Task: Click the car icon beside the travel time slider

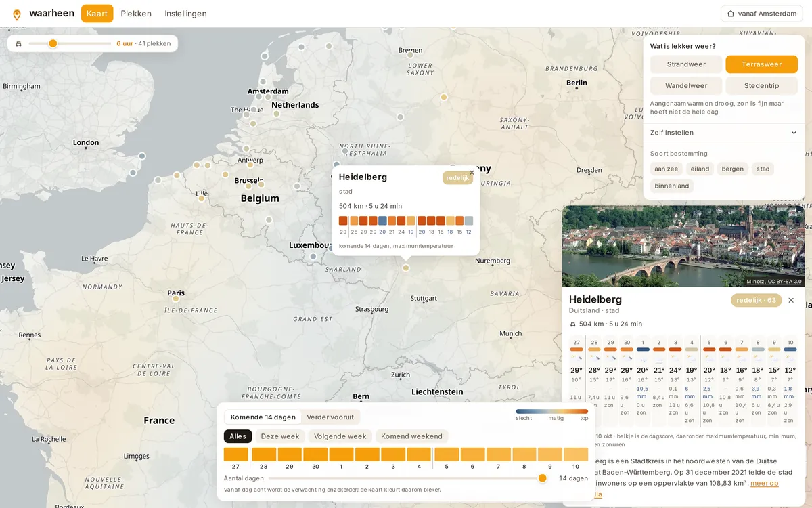Action: tap(18, 43)
